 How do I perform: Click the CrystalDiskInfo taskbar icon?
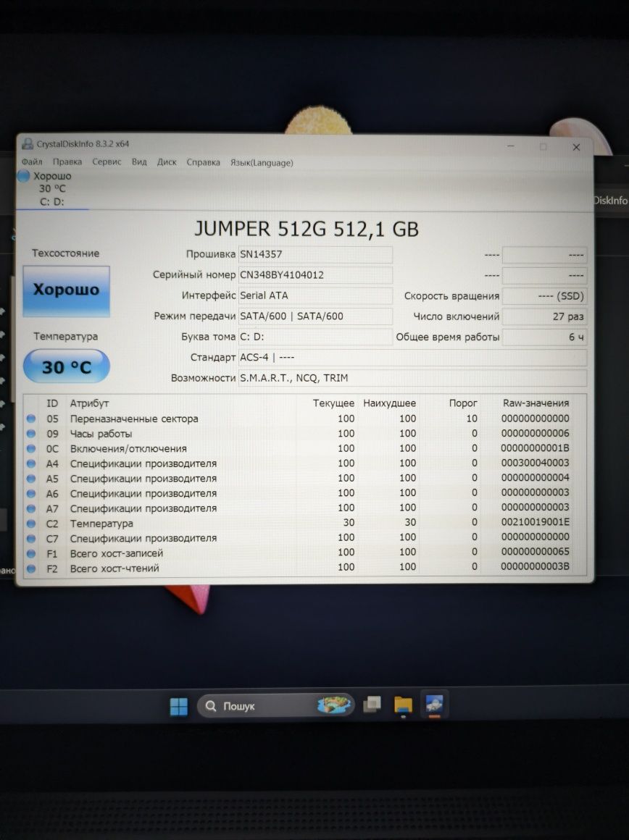pos(434,704)
